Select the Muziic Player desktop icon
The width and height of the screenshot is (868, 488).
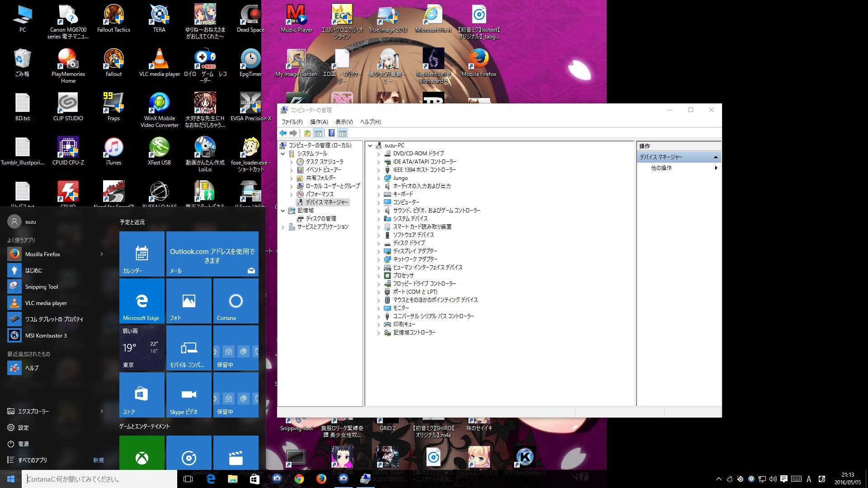tap(296, 19)
